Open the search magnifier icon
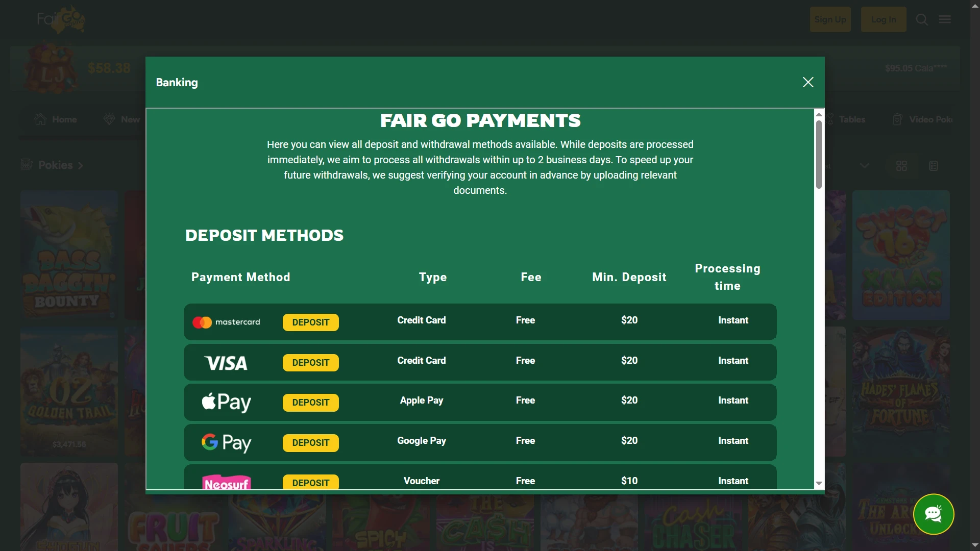 click(921, 19)
